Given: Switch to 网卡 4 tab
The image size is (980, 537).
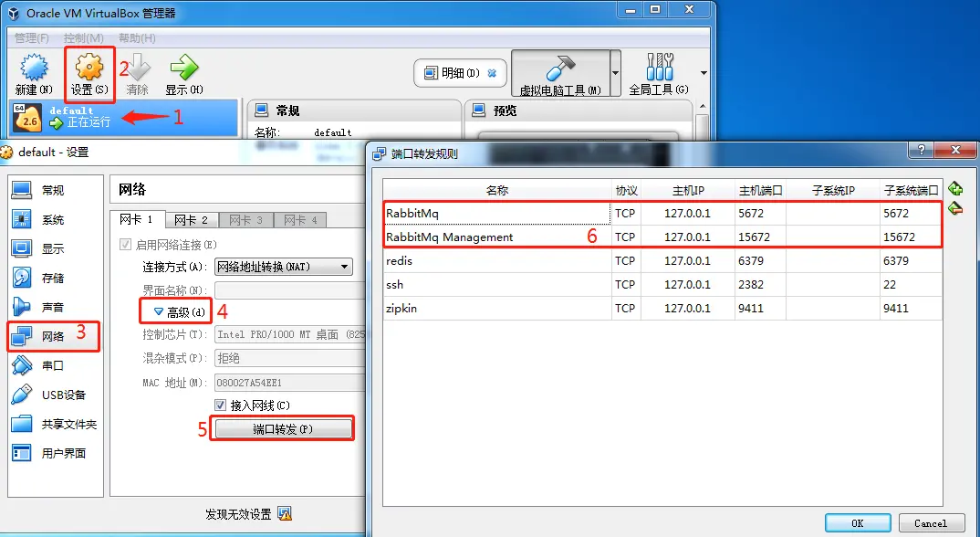Looking at the screenshot, I should (300, 220).
